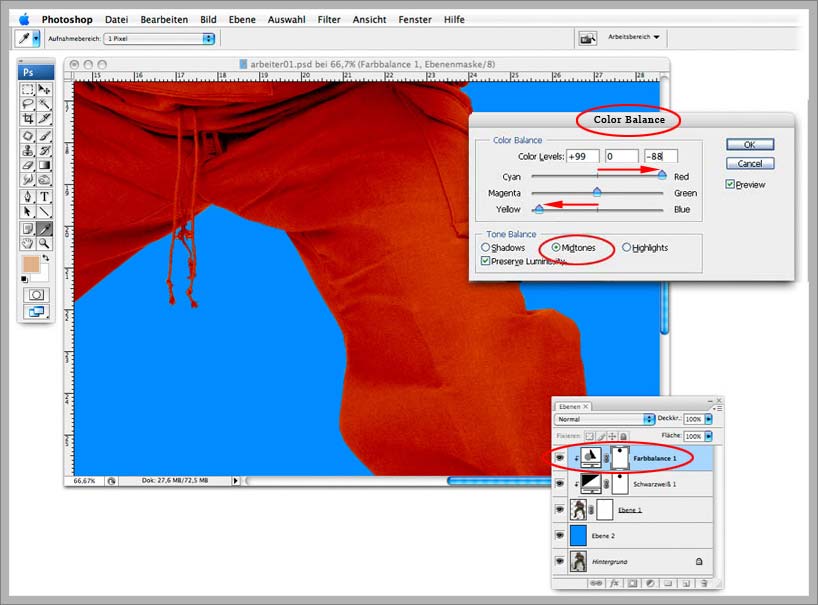Toggle the Preview checkbox
818x605 pixels.
tap(730, 184)
